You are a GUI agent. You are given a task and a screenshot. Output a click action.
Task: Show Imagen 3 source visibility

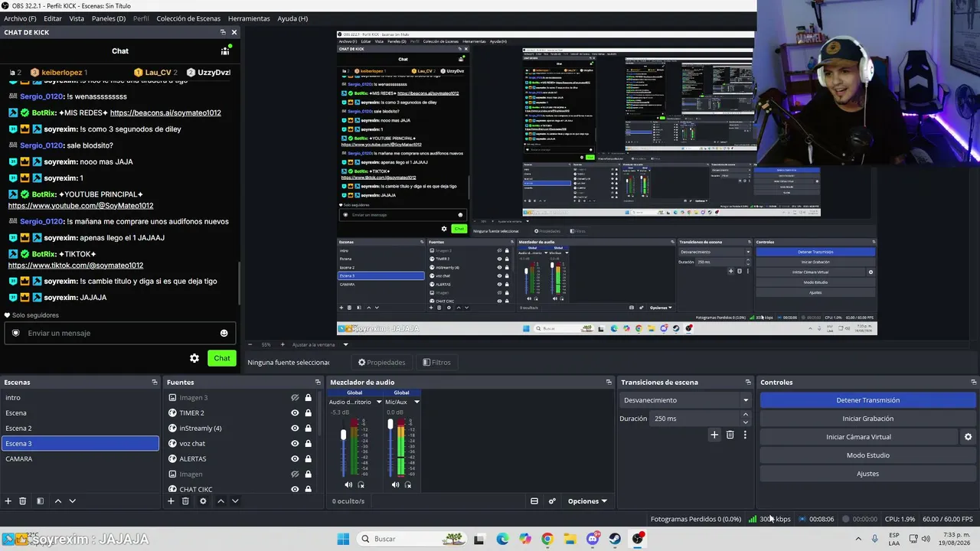pyautogui.click(x=295, y=398)
